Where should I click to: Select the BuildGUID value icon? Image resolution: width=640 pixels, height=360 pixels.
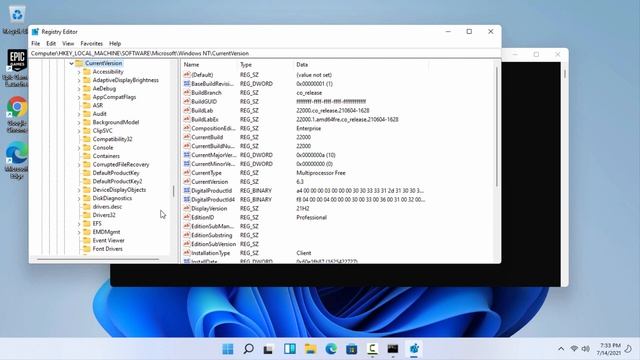click(187, 101)
